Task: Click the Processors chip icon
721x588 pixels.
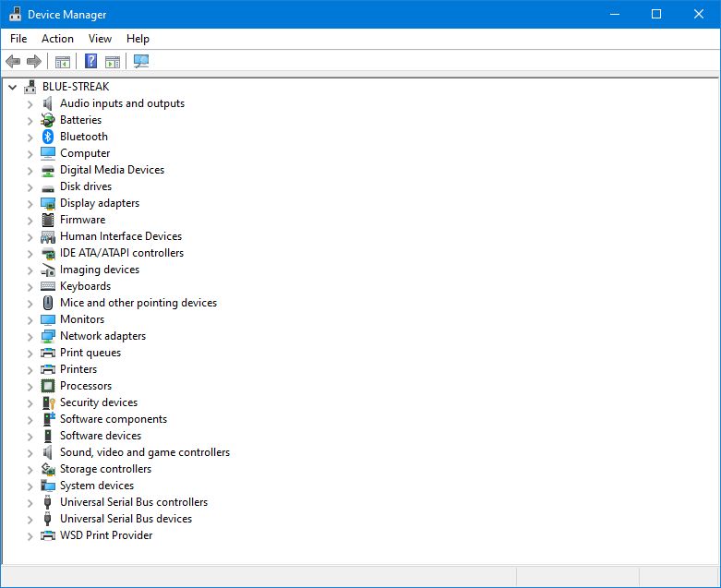Action: click(48, 386)
